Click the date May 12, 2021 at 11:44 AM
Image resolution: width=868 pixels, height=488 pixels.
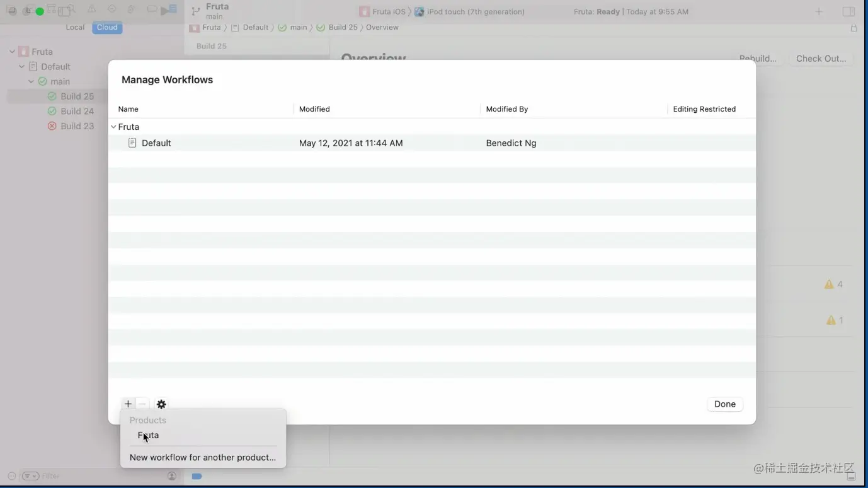(351, 143)
